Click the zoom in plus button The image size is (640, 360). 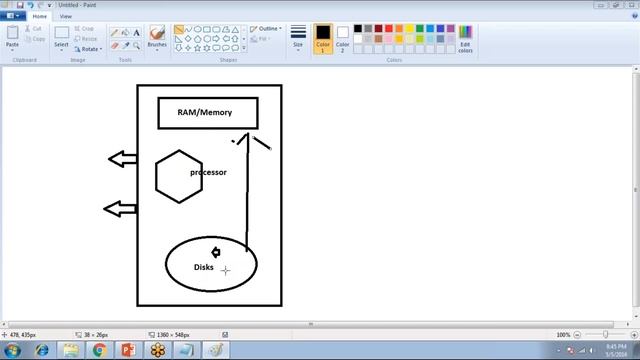(634, 335)
